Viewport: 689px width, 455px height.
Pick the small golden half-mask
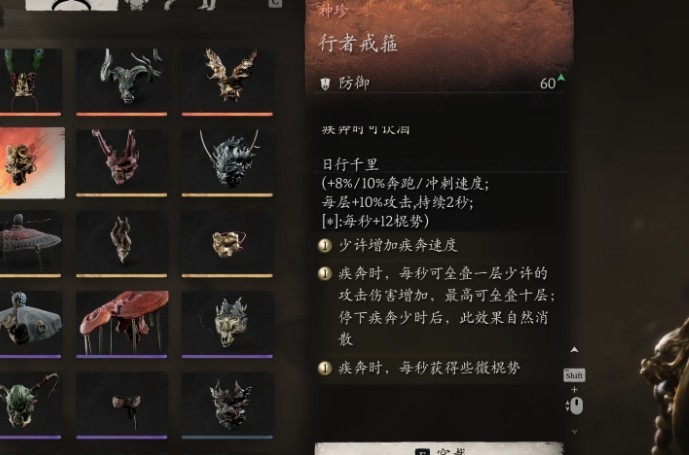click(227, 243)
